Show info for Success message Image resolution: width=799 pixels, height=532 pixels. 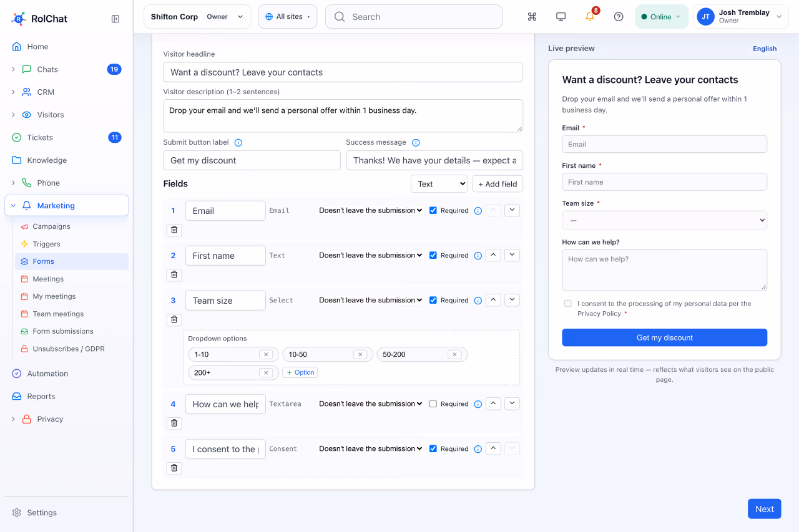pyautogui.click(x=416, y=142)
